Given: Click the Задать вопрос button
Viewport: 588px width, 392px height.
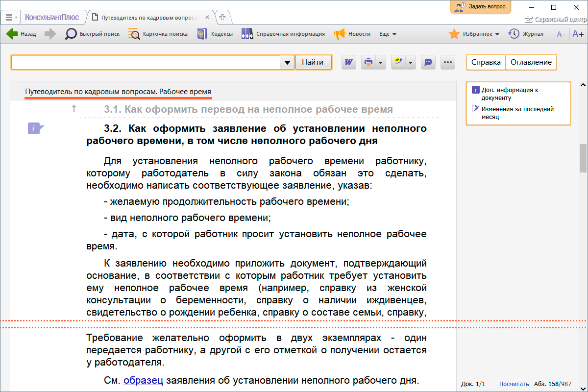Looking at the screenshot, I should (481, 7).
